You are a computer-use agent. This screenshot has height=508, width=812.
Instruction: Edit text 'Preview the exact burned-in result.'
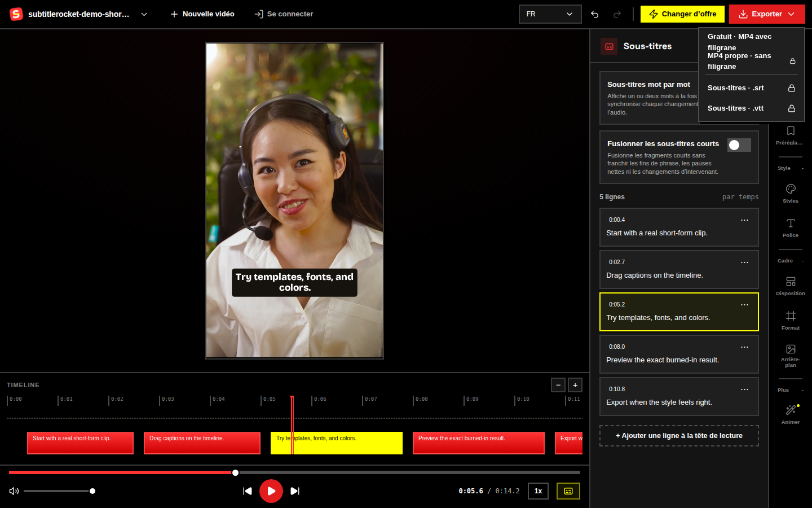pos(663,360)
